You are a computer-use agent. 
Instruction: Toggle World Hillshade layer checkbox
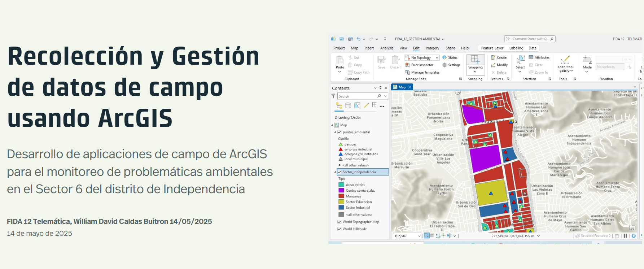[x=339, y=229]
